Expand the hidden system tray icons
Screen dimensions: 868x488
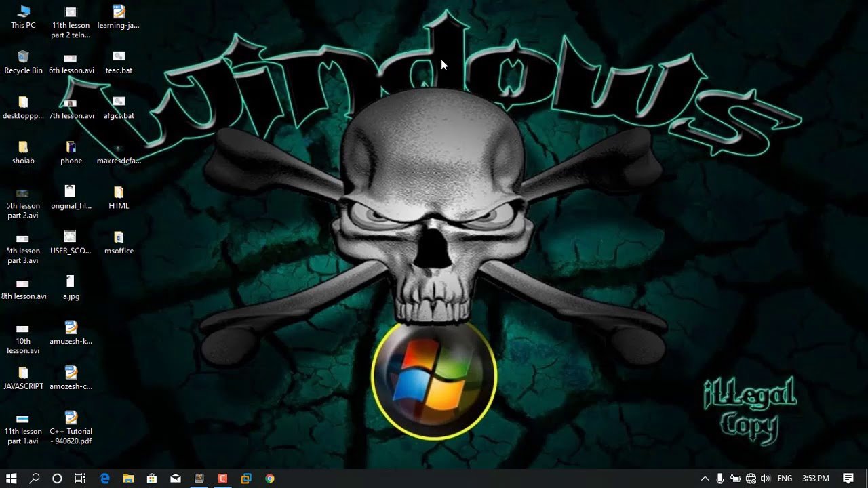point(705,479)
